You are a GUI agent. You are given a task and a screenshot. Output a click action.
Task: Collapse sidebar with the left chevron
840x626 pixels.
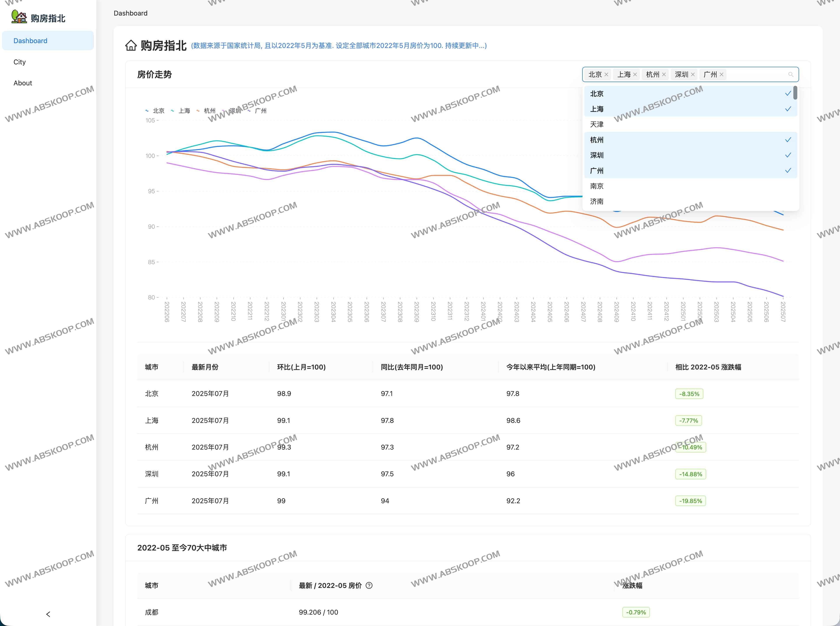48,614
